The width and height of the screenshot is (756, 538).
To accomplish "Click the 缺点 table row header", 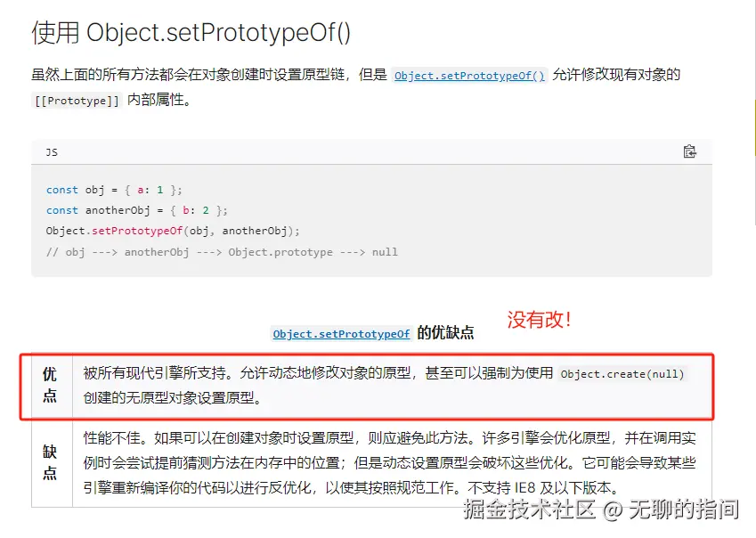I will (50, 463).
